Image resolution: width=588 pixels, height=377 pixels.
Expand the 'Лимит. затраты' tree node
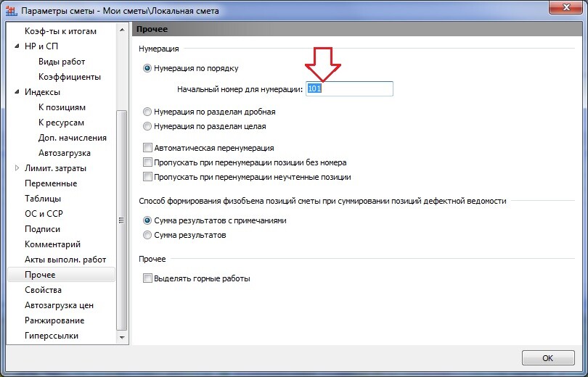pyautogui.click(x=17, y=168)
